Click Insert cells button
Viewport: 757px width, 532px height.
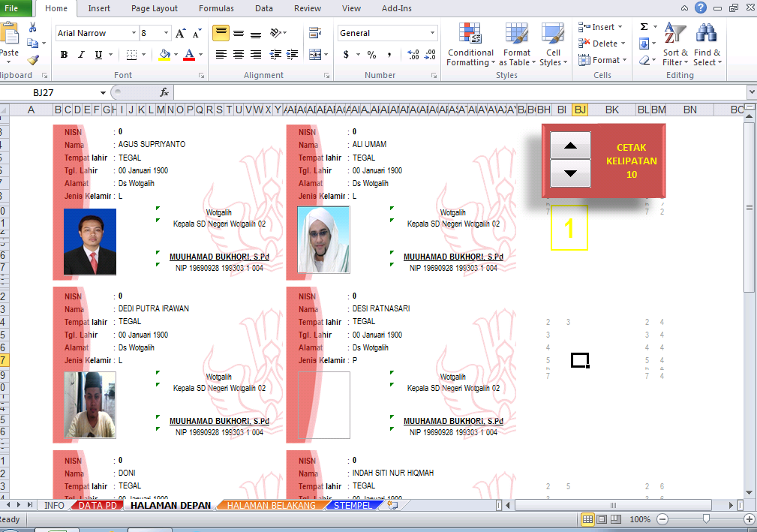(600, 27)
